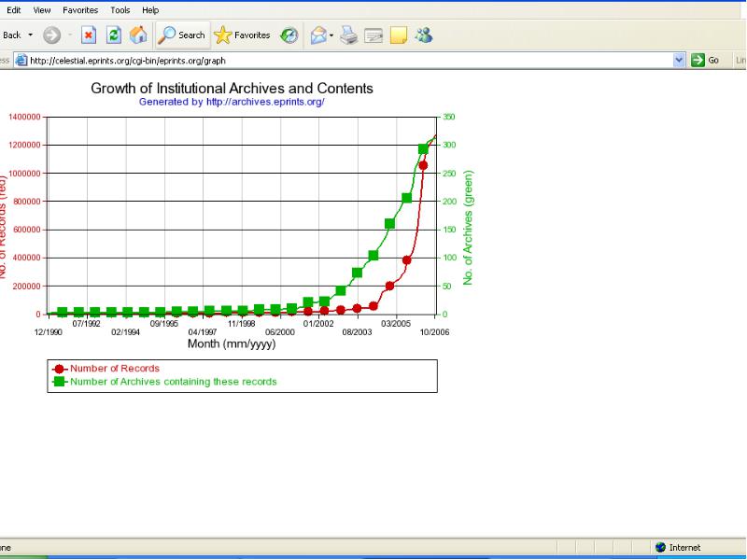The image size is (747, 560).
Task: Expand the address bar dropdown
Action: 679,61
